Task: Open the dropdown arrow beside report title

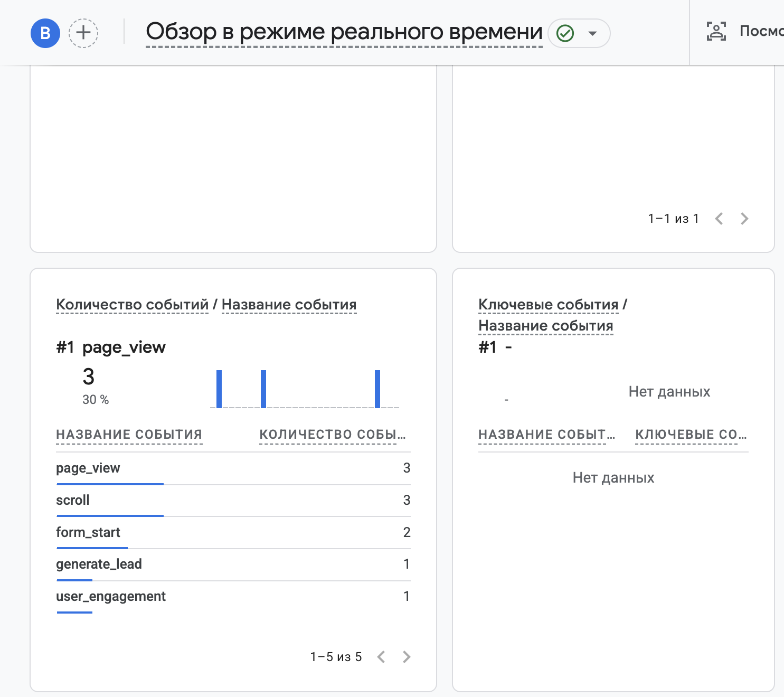Action: coord(592,33)
